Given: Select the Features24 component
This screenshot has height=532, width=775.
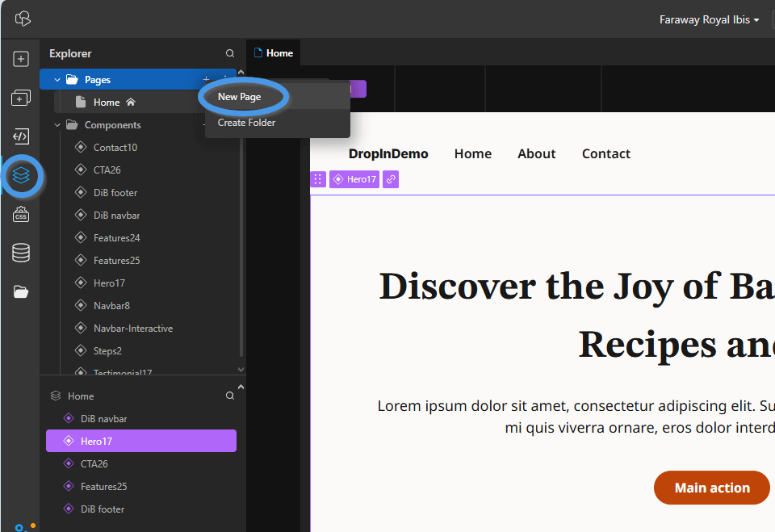Looking at the screenshot, I should [x=116, y=238].
